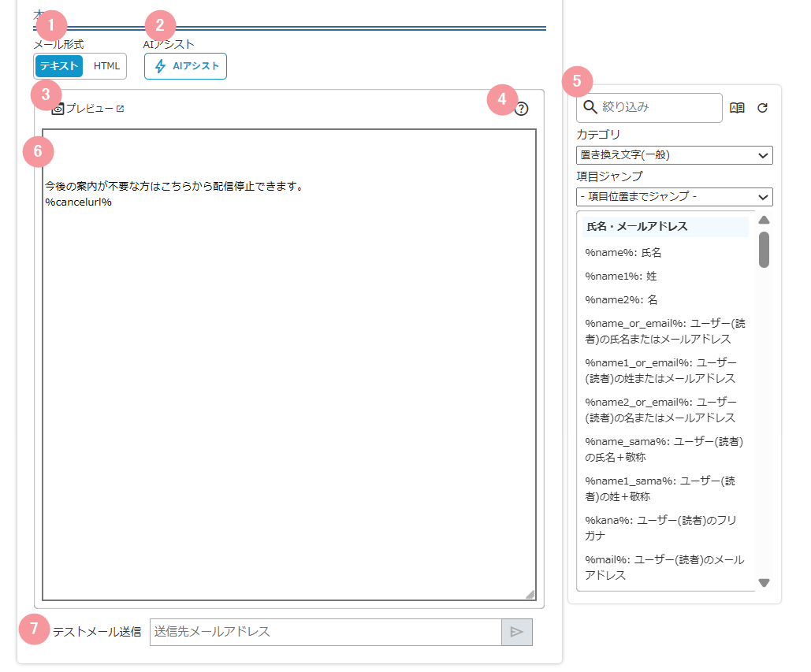Send test mail with paper plane icon
This screenshot has height=672, width=811.
517,632
